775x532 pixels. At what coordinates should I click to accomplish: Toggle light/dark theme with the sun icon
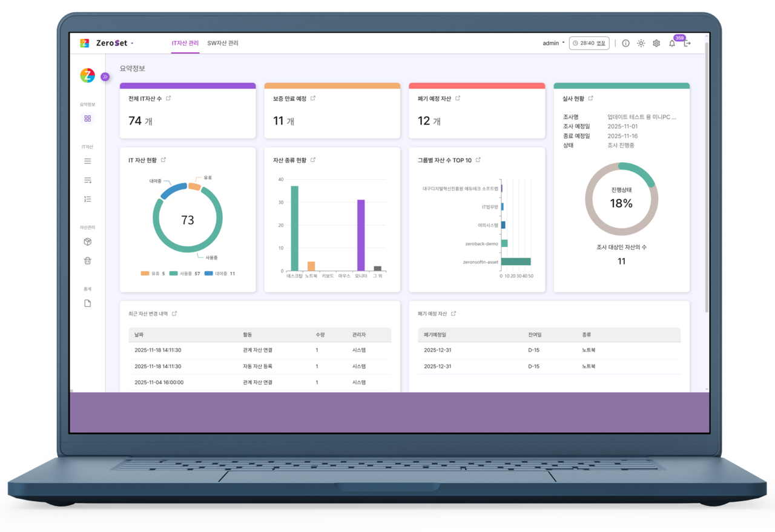(641, 44)
